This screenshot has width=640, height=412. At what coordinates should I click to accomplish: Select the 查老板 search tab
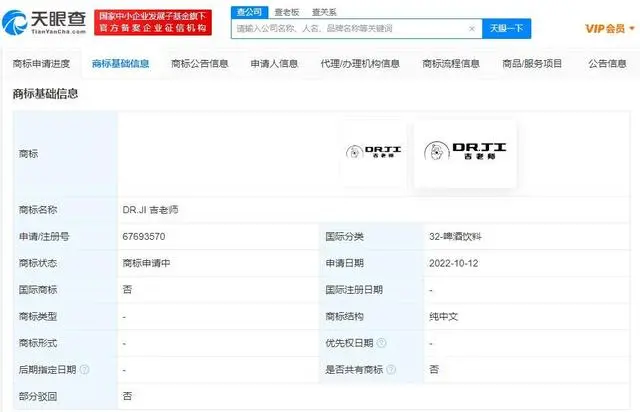coord(287,12)
